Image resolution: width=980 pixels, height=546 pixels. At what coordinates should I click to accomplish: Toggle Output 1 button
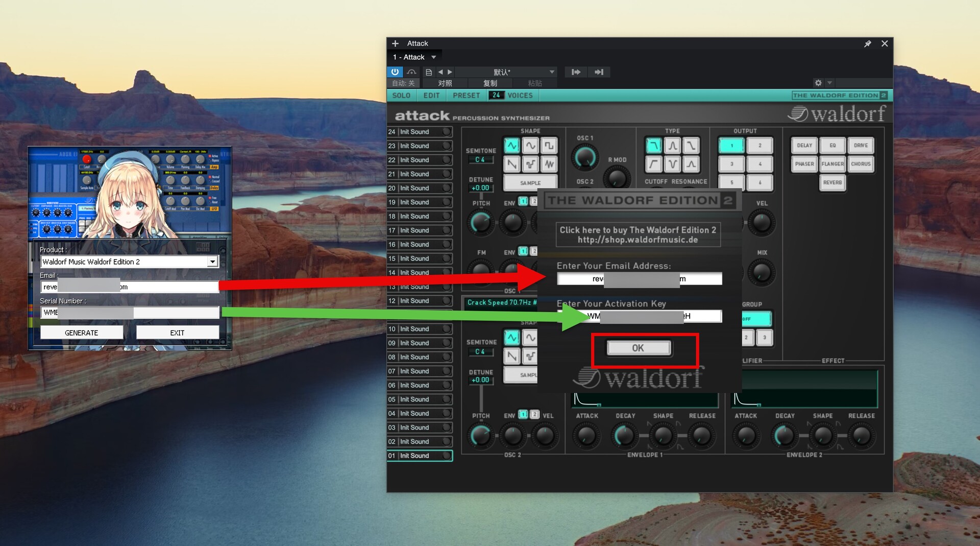click(x=731, y=146)
